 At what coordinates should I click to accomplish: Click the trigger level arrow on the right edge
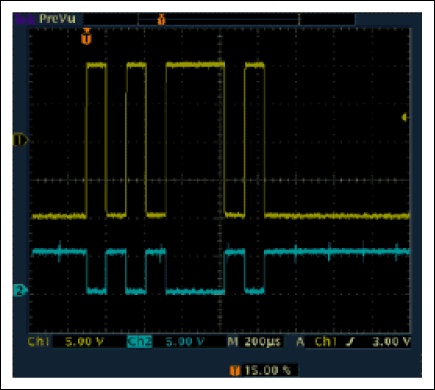405,117
